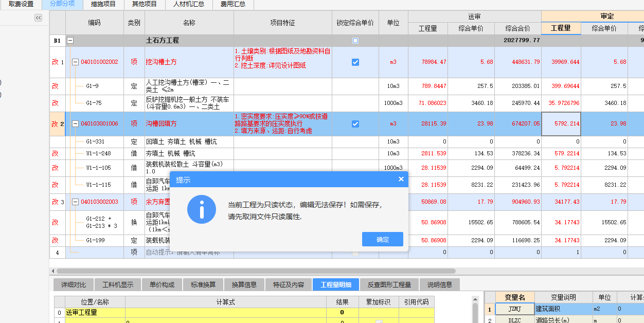644x323 pixels.
Task: Select the sub-item G1-75
Action: (94, 103)
